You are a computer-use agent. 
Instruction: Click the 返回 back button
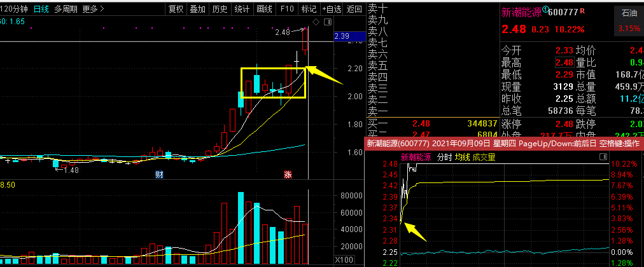(x=354, y=9)
